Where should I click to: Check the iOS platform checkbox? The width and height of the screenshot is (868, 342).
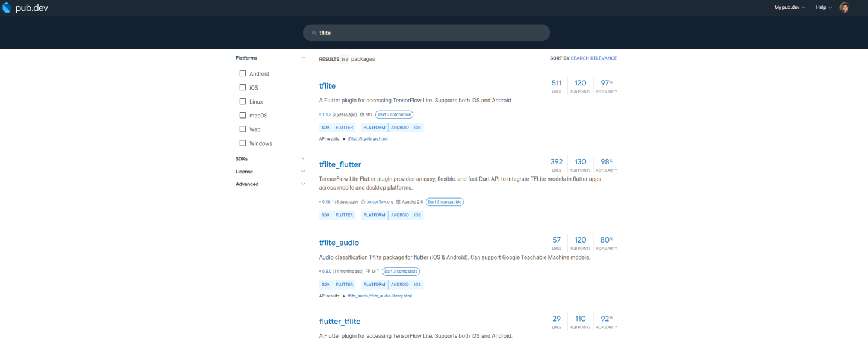tap(243, 87)
